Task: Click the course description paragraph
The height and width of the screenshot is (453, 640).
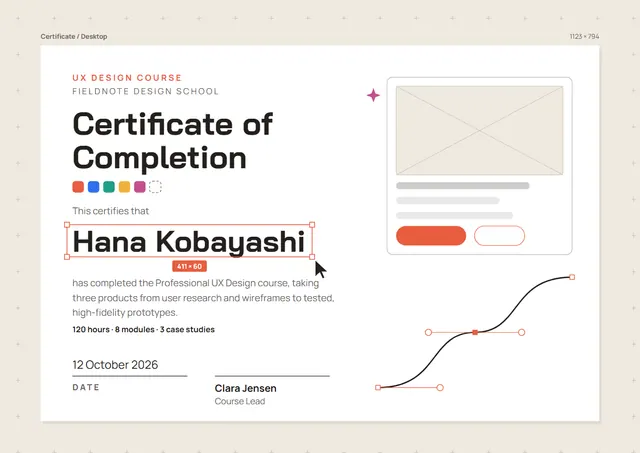Action: [203, 298]
